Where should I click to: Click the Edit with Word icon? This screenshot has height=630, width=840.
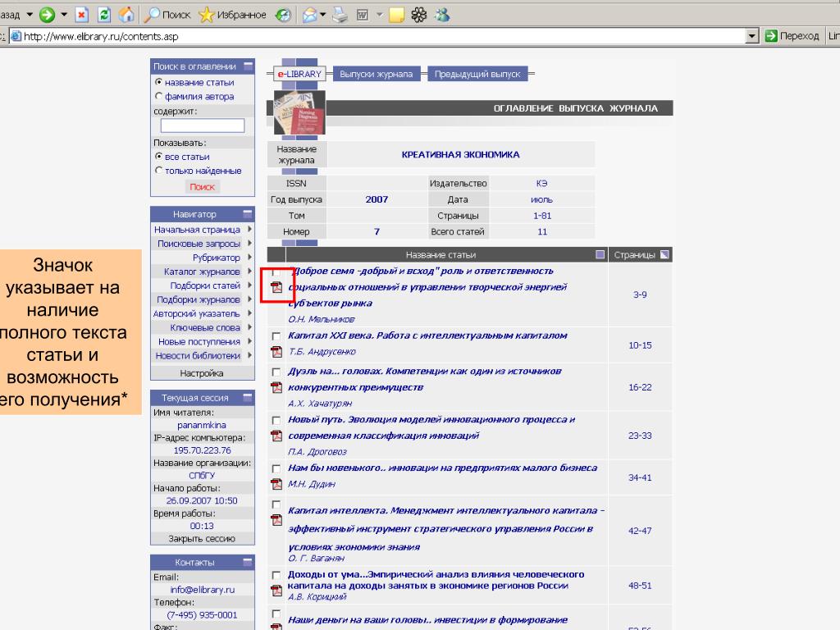pyautogui.click(x=363, y=15)
